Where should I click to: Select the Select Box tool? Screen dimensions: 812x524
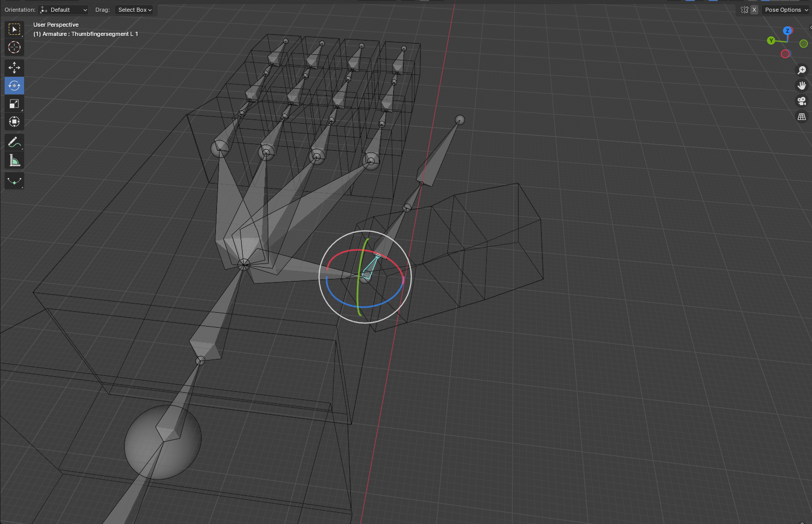[x=14, y=29]
